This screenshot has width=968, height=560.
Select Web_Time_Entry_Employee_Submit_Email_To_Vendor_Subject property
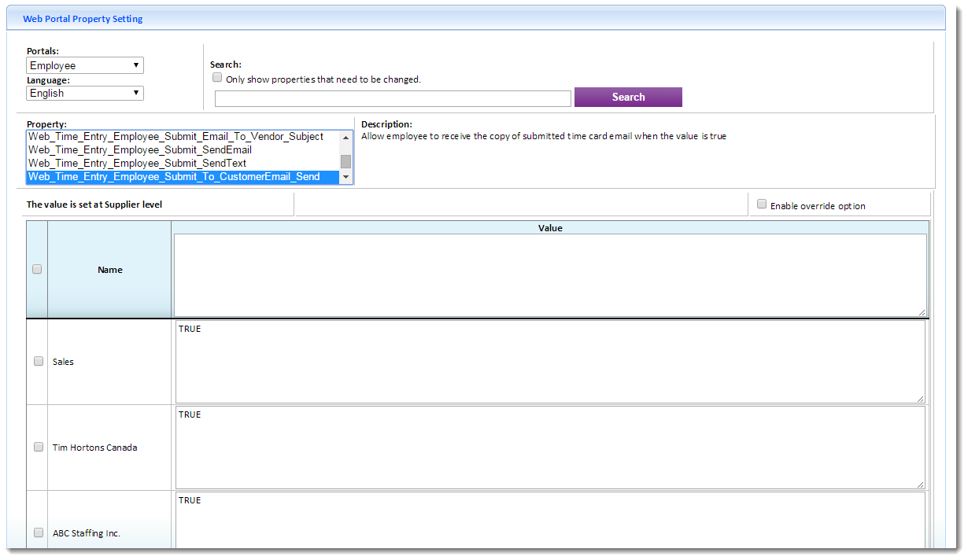pos(175,137)
